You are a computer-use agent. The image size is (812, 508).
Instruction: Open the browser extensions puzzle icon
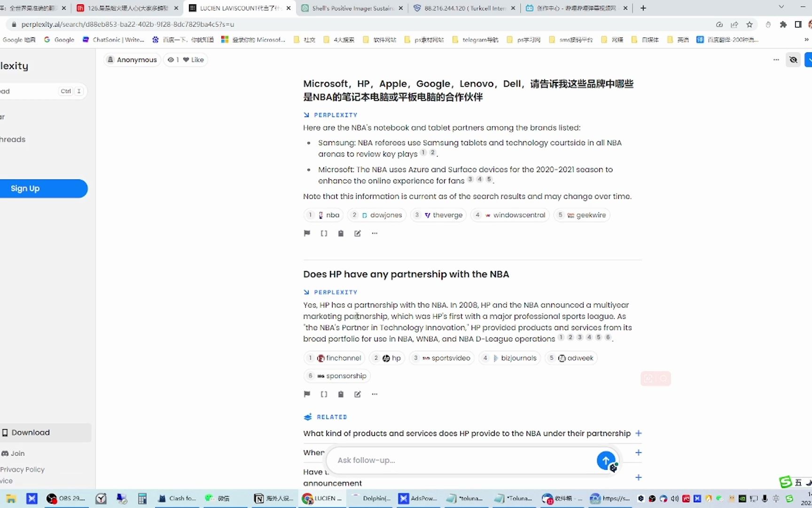(783, 24)
